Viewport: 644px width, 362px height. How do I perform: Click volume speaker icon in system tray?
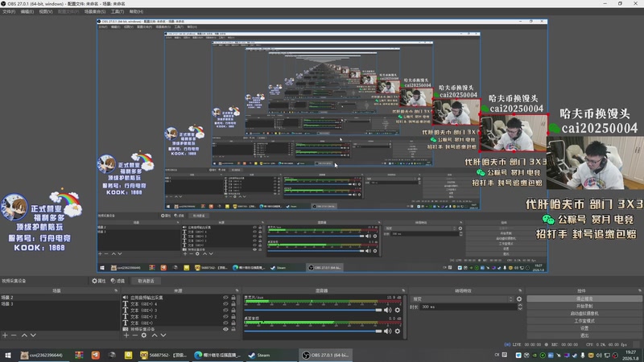click(x=599, y=355)
